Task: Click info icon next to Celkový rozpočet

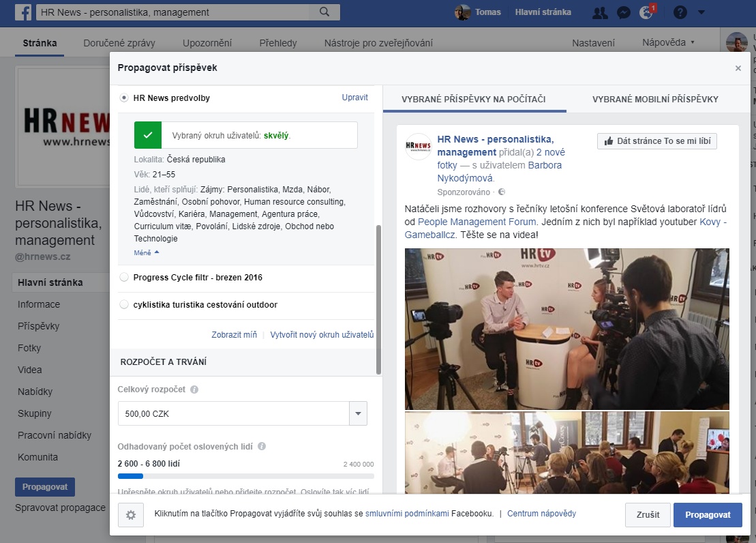Action: (194, 390)
